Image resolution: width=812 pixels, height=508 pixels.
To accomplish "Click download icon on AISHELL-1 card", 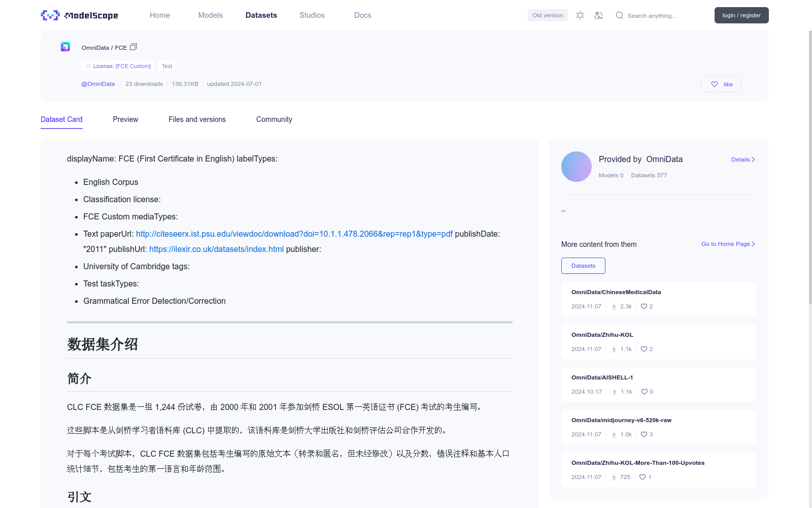I will point(615,392).
